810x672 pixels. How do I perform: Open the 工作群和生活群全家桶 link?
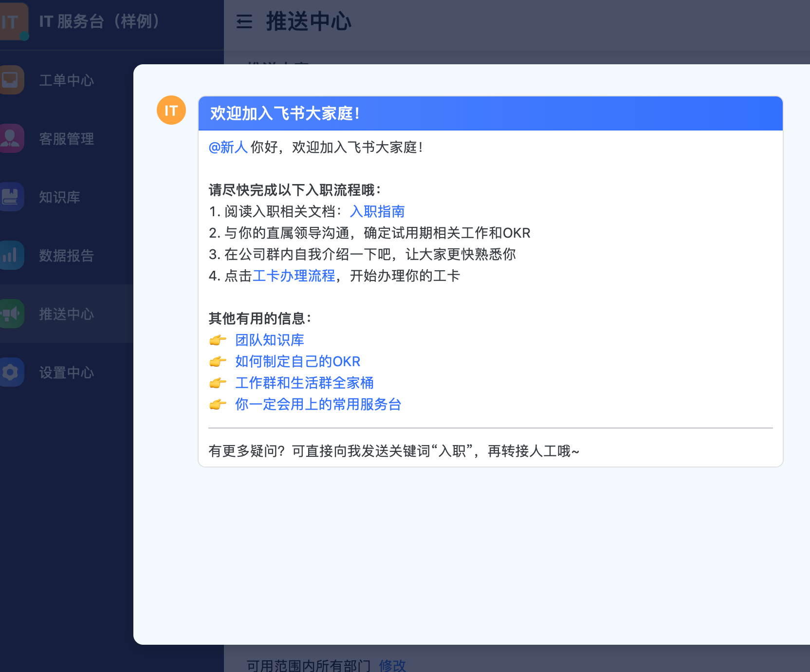pyautogui.click(x=304, y=383)
